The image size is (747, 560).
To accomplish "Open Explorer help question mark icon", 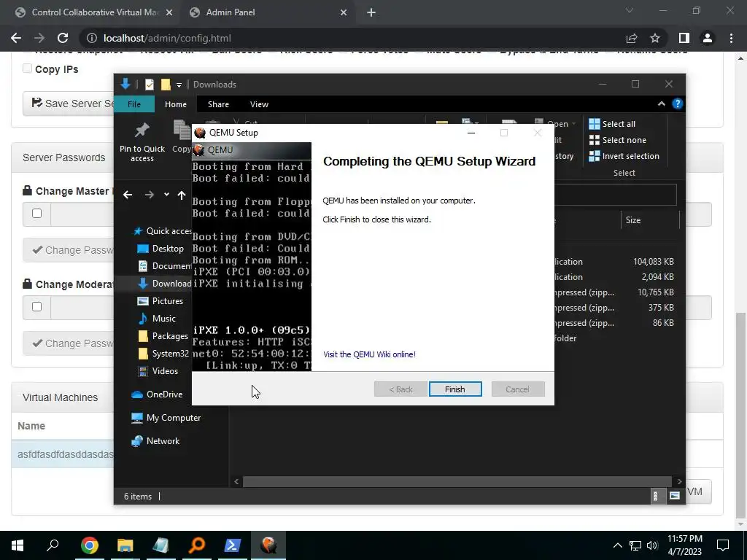I will click(x=678, y=104).
